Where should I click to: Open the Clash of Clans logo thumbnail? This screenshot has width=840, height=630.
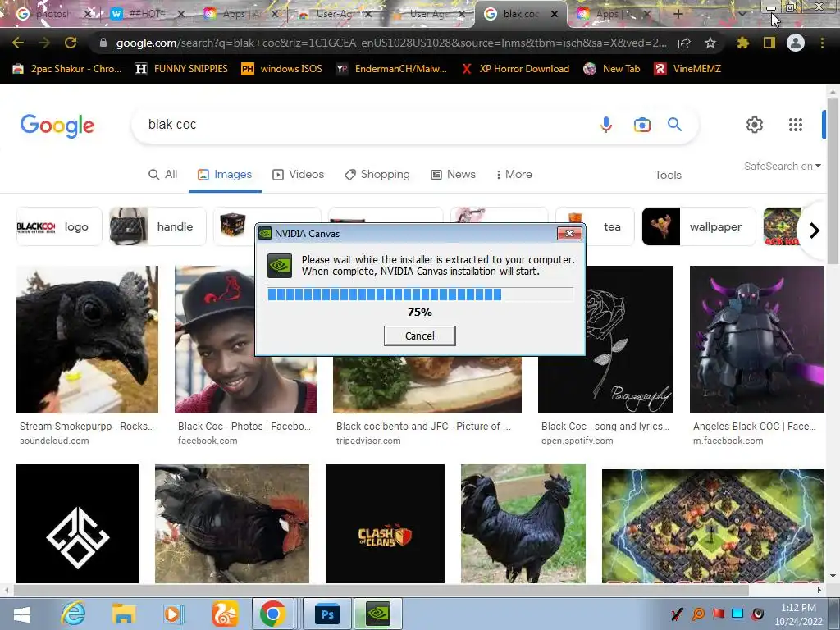click(x=385, y=523)
